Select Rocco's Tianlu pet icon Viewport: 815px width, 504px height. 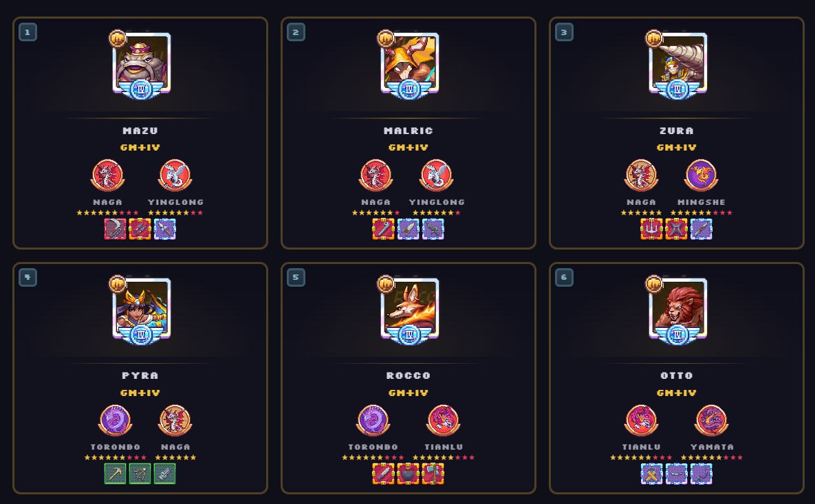444,420
